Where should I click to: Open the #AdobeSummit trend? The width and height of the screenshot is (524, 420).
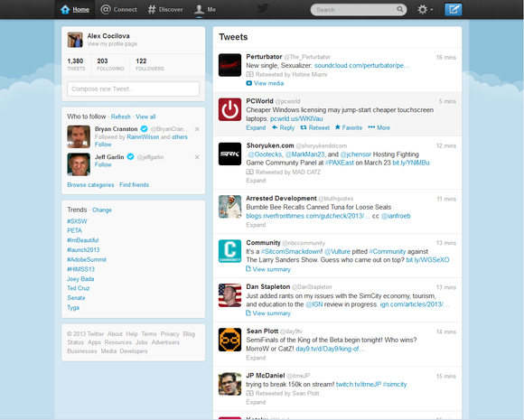pyautogui.click(x=87, y=259)
